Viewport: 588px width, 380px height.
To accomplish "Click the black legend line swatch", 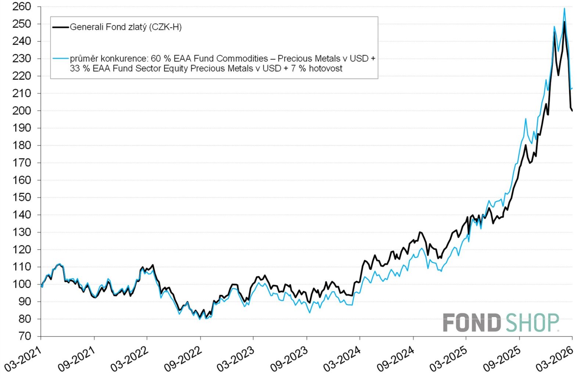I will [61, 27].
